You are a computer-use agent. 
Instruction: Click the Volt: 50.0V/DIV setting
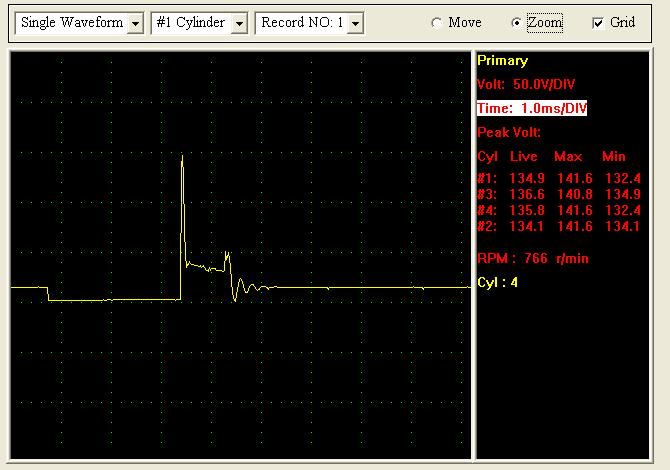(x=526, y=84)
